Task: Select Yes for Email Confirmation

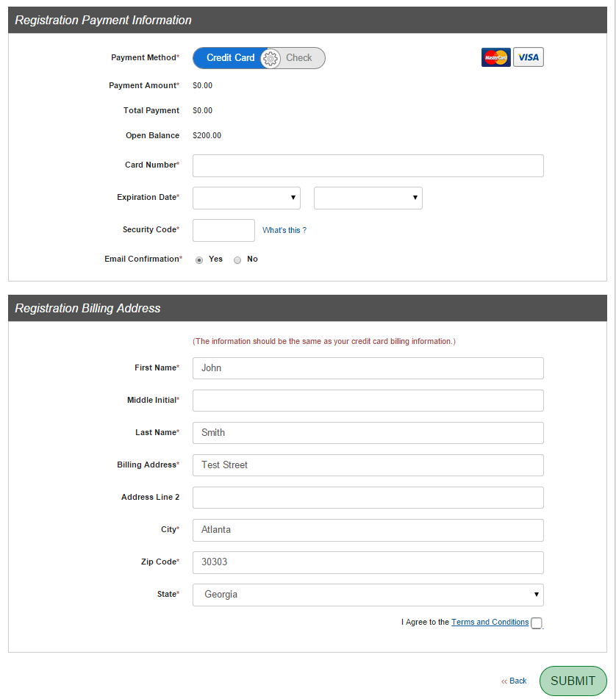Action: (x=199, y=259)
